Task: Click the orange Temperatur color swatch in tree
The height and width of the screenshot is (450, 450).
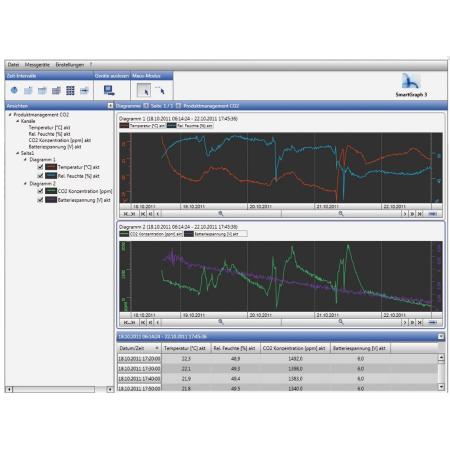Action: [x=51, y=167]
